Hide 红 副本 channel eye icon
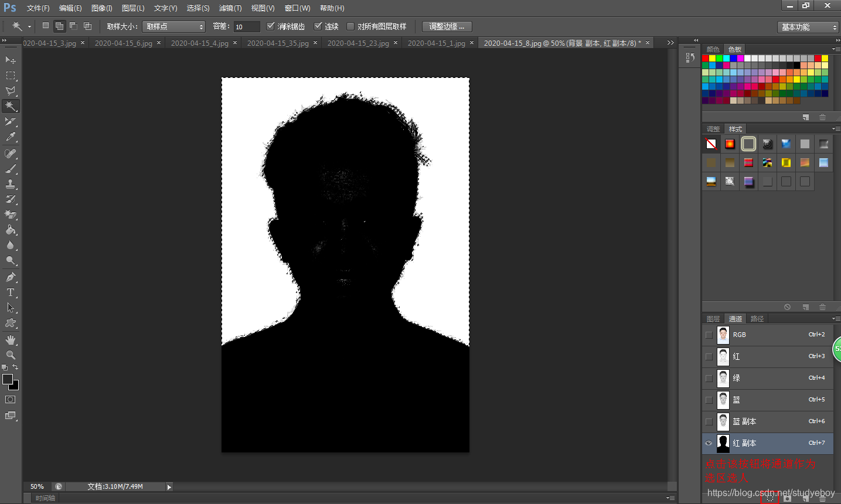Image resolution: width=841 pixels, height=504 pixels. click(x=709, y=443)
